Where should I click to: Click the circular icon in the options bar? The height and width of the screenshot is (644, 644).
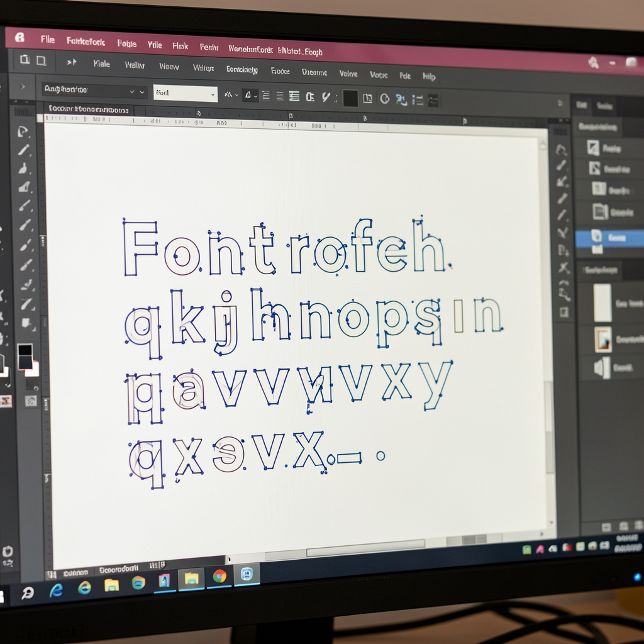pyautogui.click(x=384, y=99)
